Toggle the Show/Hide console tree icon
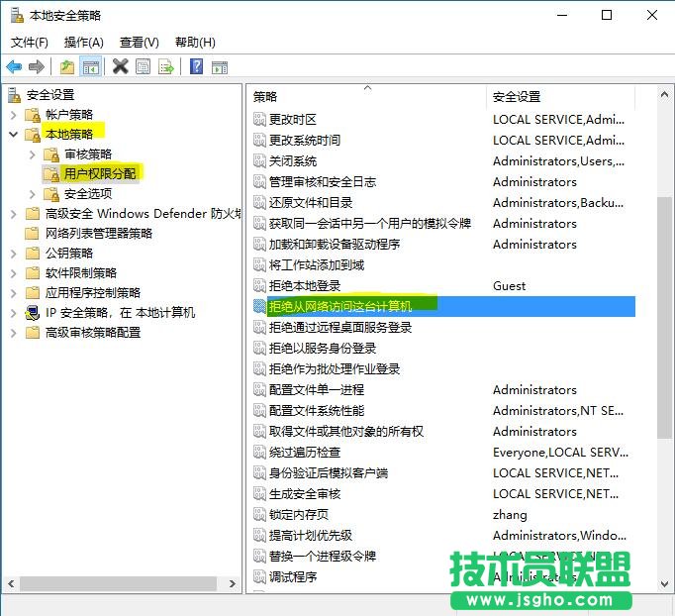This screenshot has width=675, height=616. tap(91, 67)
